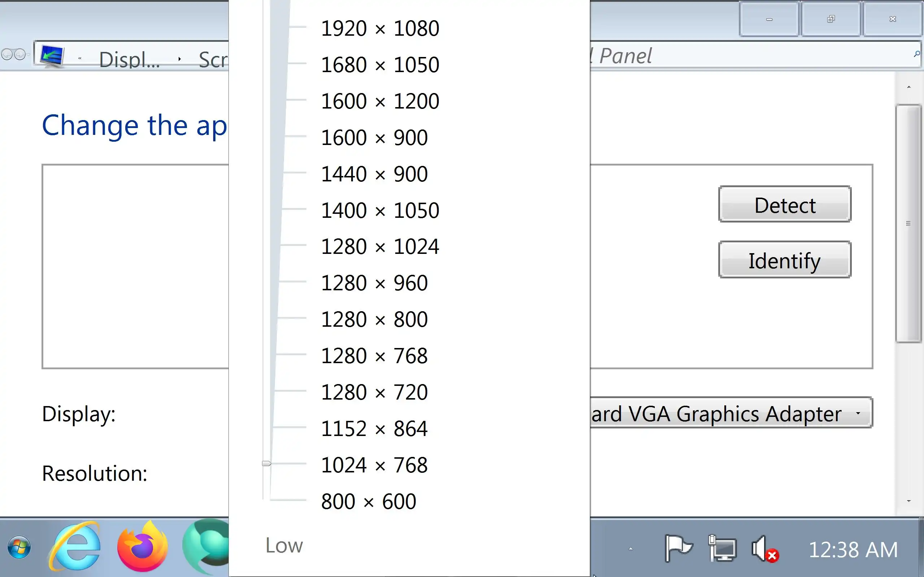Open the breadcrumb chevron before Displ...
Image resolution: width=924 pixels, height=577 pixels.
[80, 58]
